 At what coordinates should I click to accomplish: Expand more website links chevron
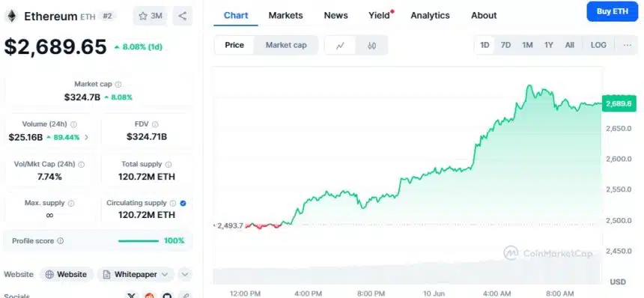185,274
